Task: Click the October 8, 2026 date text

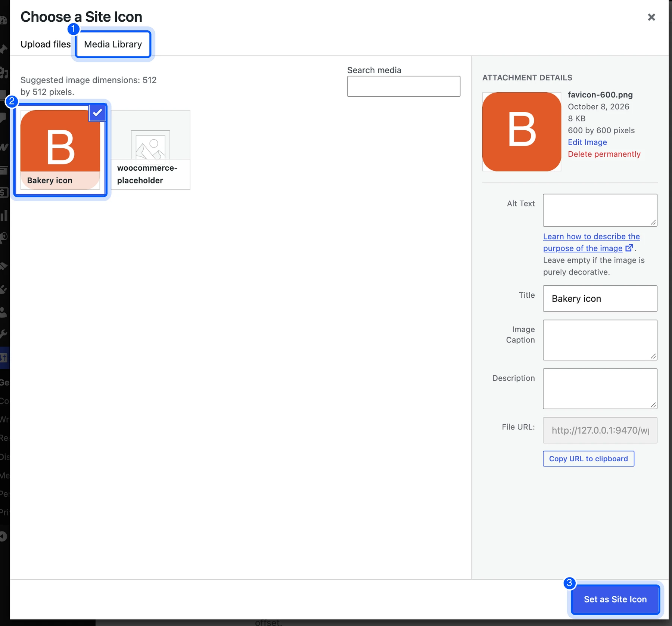Action: [598, 107]
